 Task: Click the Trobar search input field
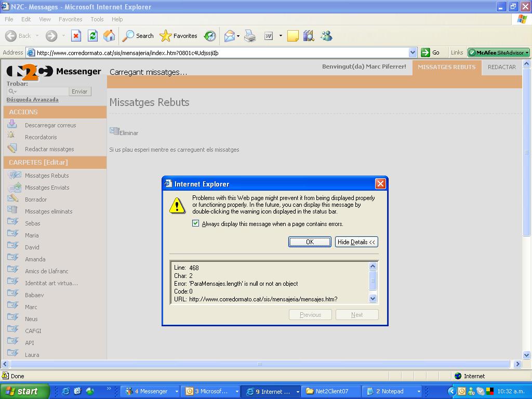tap(37, 91)
